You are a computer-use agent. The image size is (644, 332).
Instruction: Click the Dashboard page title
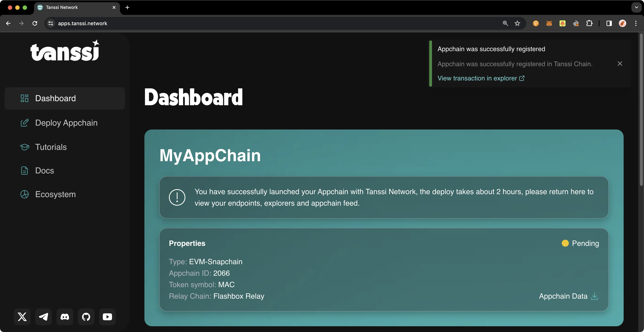click(193, 97)
